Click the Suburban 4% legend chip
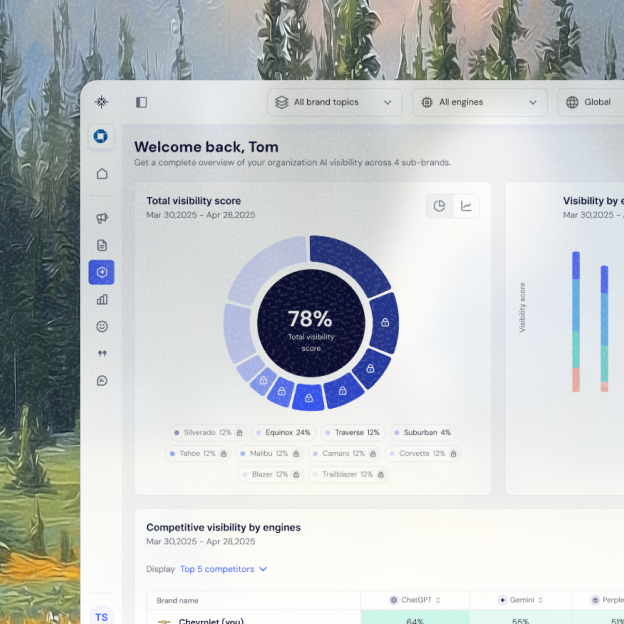 point(423,433)
